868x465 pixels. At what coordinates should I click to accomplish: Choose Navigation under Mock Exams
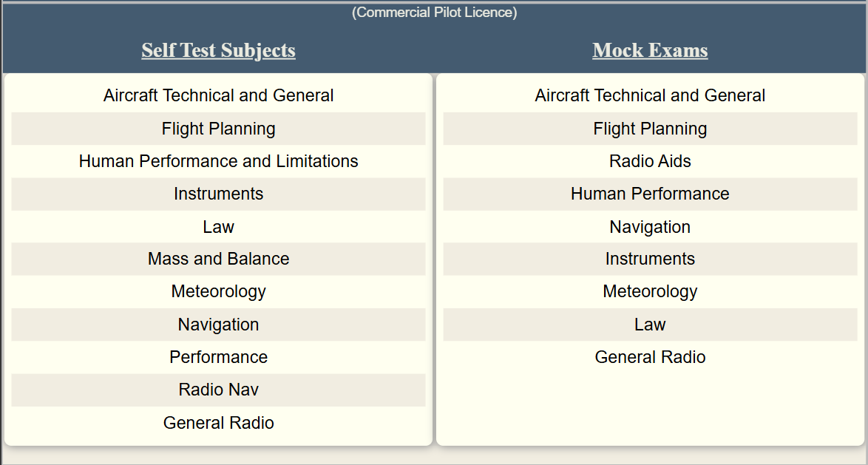(650, 227)
